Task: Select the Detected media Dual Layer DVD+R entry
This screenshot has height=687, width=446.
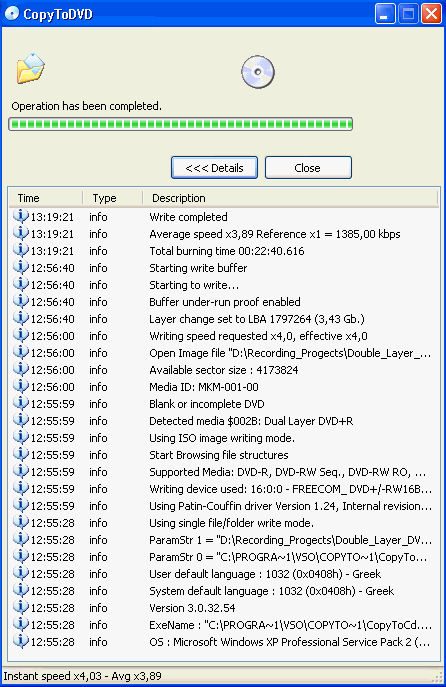Action: [223, 421]
